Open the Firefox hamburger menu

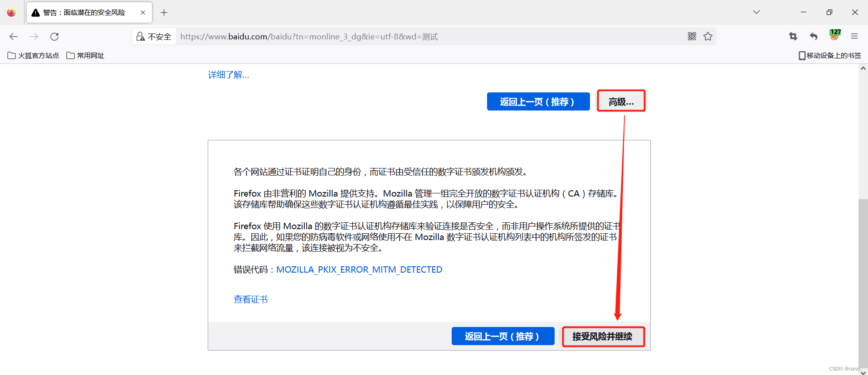[x=854, y=37]
